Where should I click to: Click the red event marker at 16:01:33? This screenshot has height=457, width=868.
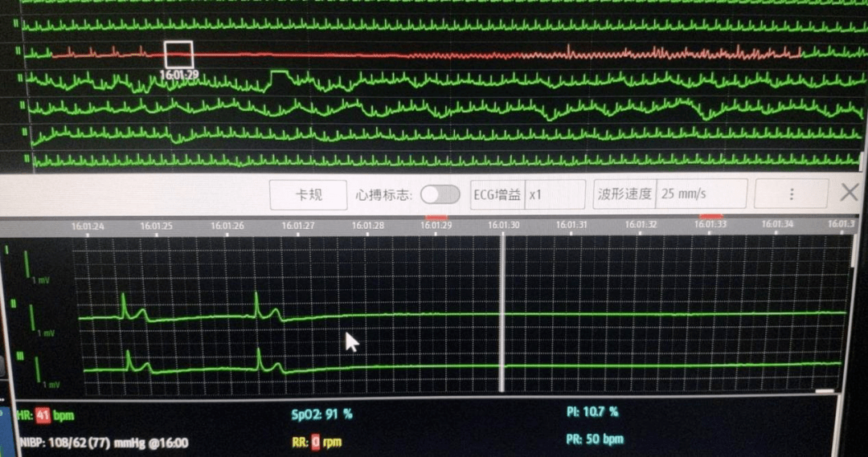tap(711, 216)
